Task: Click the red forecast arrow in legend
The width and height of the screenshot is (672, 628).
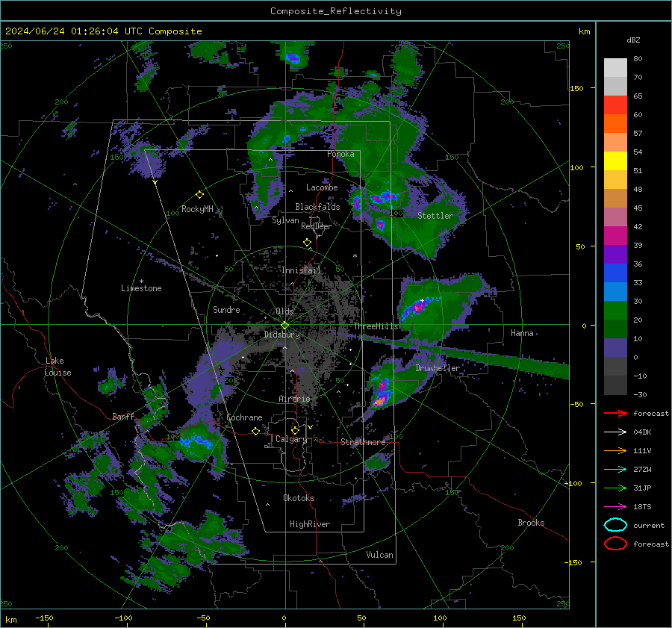Action: tap(615, 413)
